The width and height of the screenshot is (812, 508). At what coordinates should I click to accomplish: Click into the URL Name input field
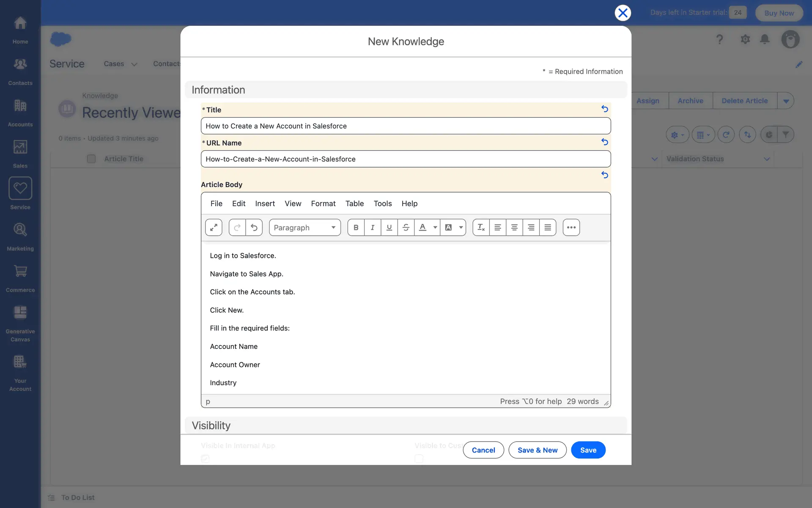406,159
